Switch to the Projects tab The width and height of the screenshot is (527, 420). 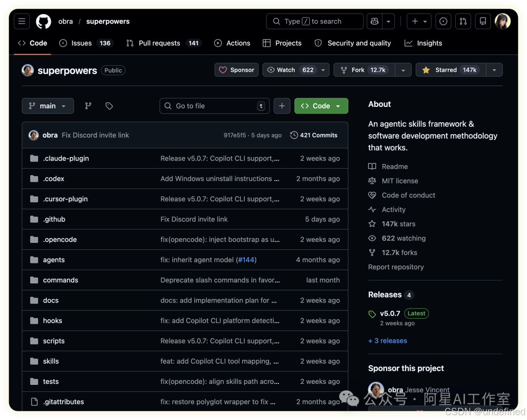[x=283, y=43]
